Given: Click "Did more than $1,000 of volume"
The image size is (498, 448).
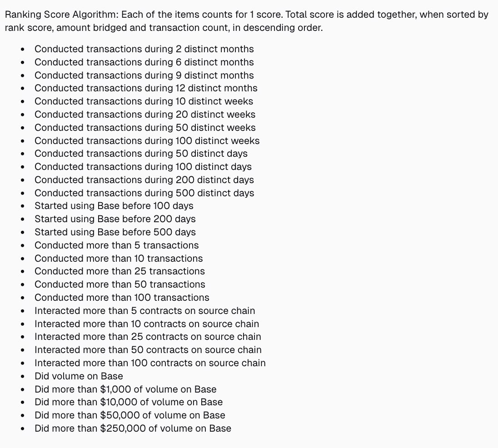Looking at the screenshot, I should 125,389.
